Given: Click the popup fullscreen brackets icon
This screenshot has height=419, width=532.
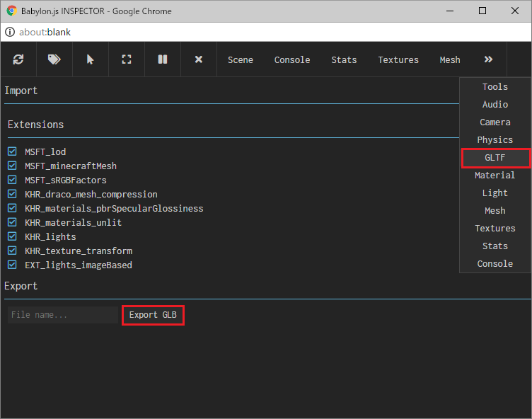Looking at the screenshot, I should (127, 59).
